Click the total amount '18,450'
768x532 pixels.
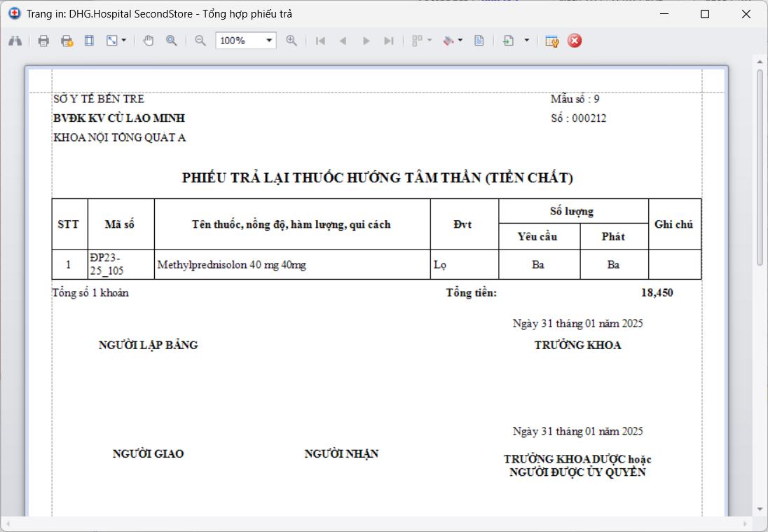657,292
